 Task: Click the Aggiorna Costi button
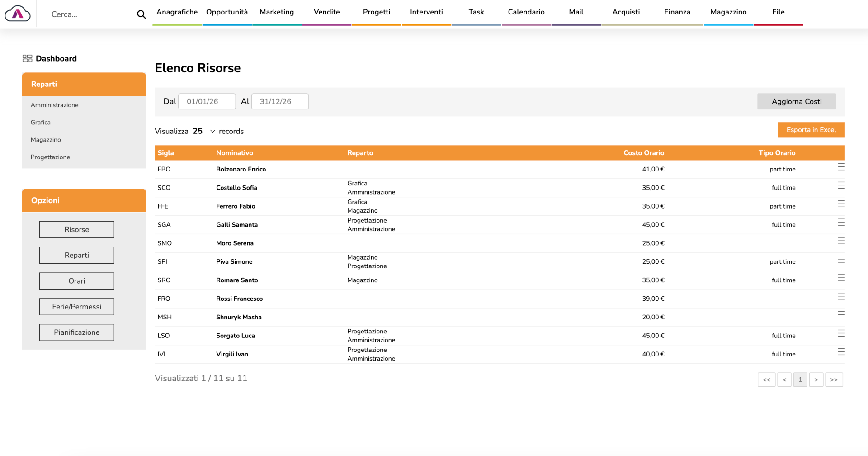[796, 101]
